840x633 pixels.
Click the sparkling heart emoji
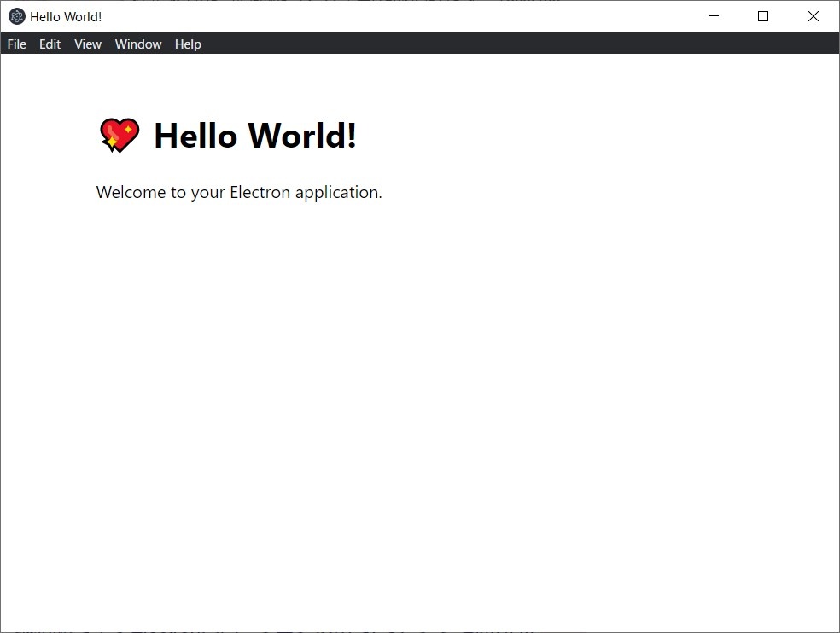click(120, 135)
